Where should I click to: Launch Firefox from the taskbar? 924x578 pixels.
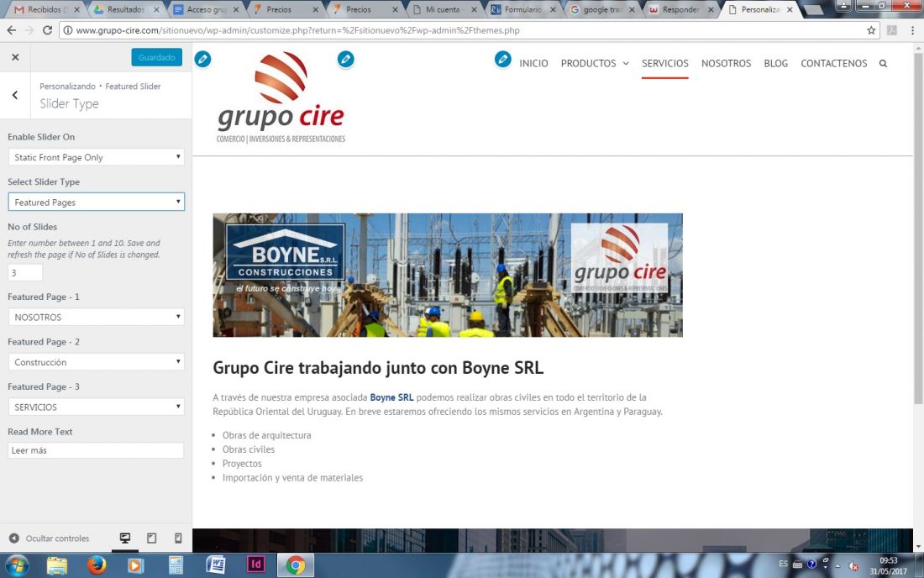97,565
